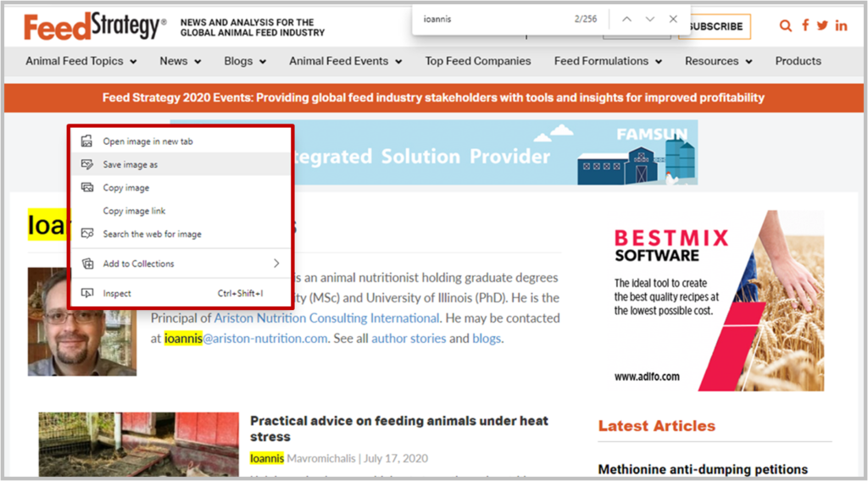Open Ariston Nutrition Consulting International link
This screenshot has height=481, width=868.
coord(326,318)
